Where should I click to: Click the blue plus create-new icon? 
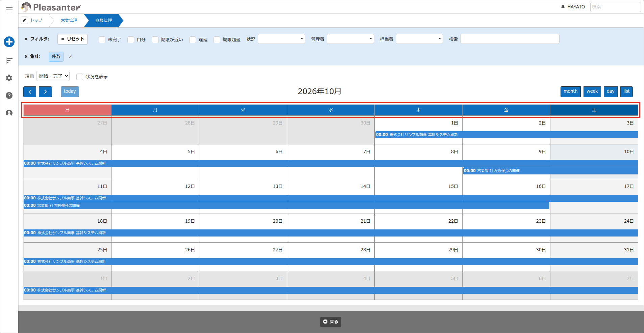pos(9,42)
